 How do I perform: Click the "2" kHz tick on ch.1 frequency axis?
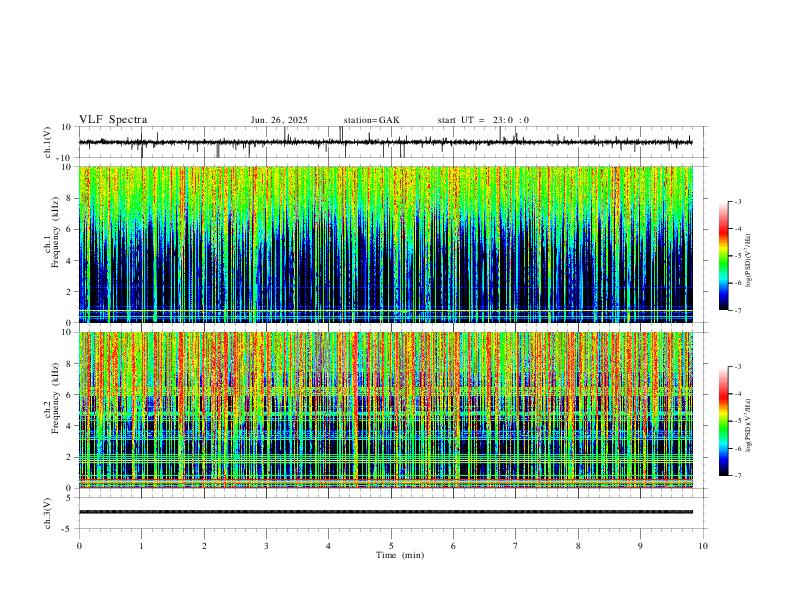(x=70, y=291)
